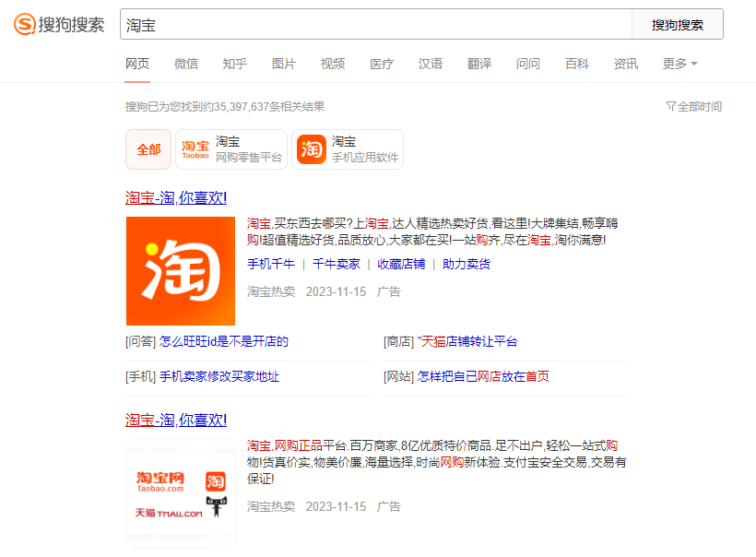Image resolution: width=756 pixels, height=557 pixels.
Task: Open the 收藏店铺 sublink
Action: (x=401, y=265)
